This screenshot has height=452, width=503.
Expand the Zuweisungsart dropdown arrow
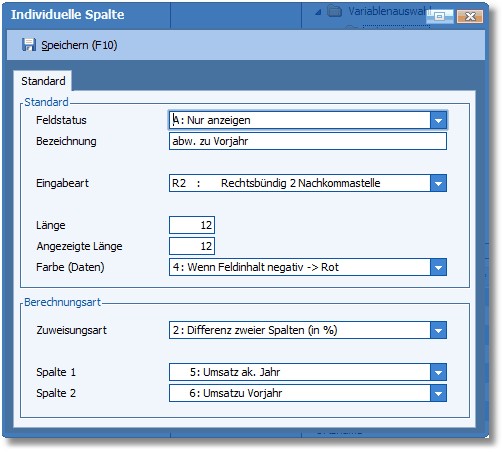(x=438, y=330)
